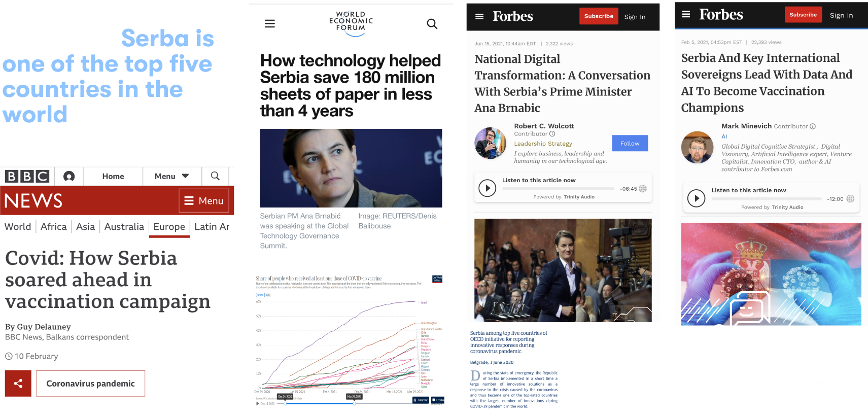Expand the BBC Menu dropdown arrow

pyautogui.click(x=185, y=176)
